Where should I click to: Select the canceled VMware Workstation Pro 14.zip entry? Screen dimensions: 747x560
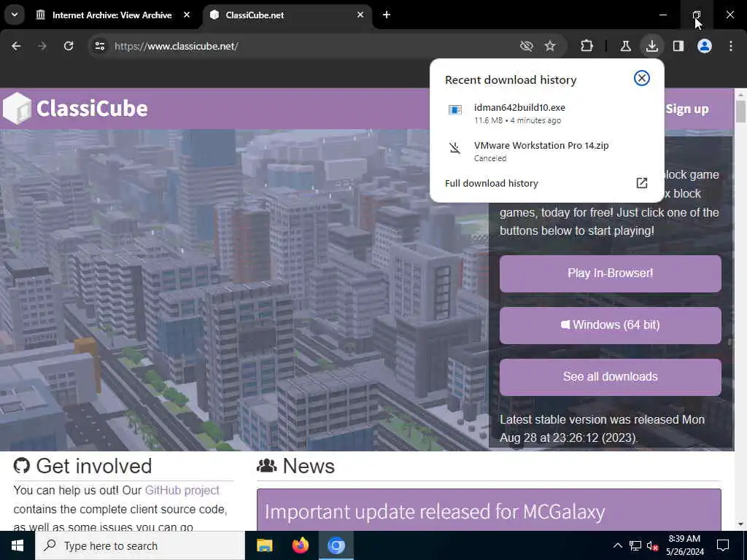pyautogui.click(x=547, y=151)
